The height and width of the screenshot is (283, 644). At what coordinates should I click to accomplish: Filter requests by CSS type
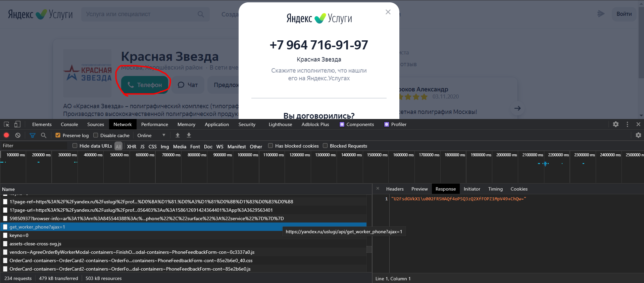[152, 146]
